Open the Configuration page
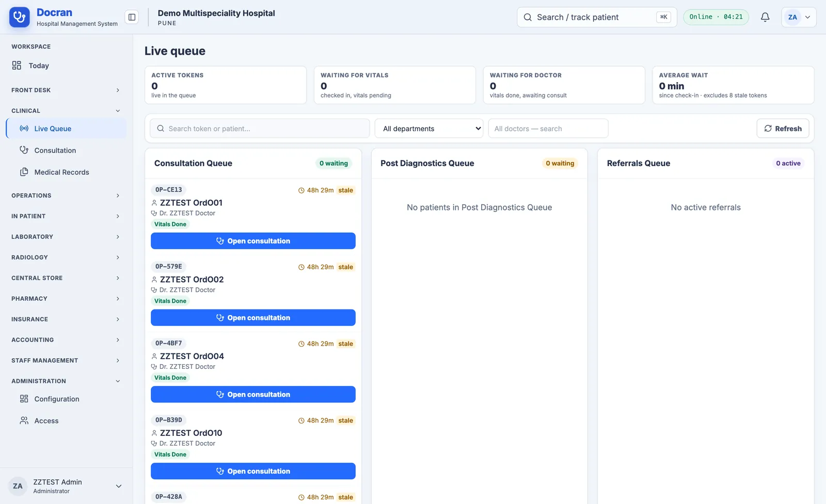The width and height of the screenshot is (826, 504). 66,399
